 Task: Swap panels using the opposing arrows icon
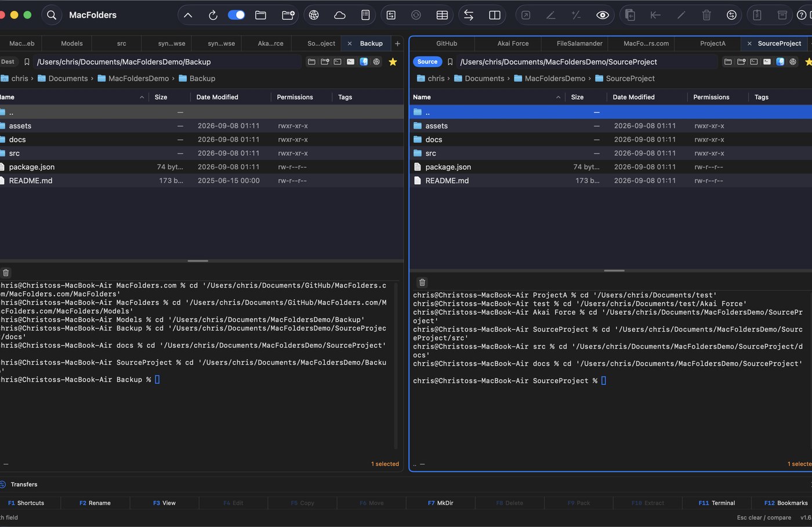click(469, 15)
